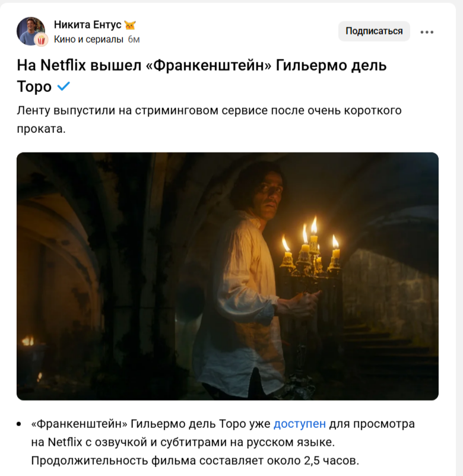463x476 pixels.
Task: Click the subtitle starting with Ленту выпустили
Action: point(209,120)
